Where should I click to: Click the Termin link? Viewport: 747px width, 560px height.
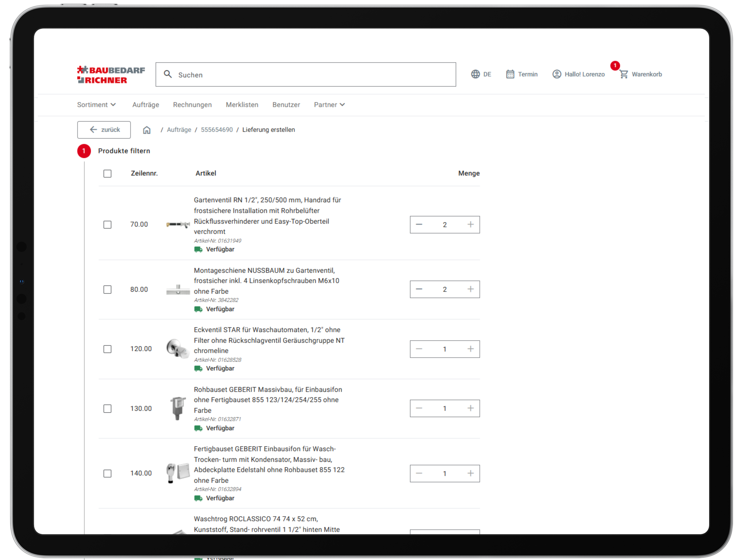[x=528, y=74]
